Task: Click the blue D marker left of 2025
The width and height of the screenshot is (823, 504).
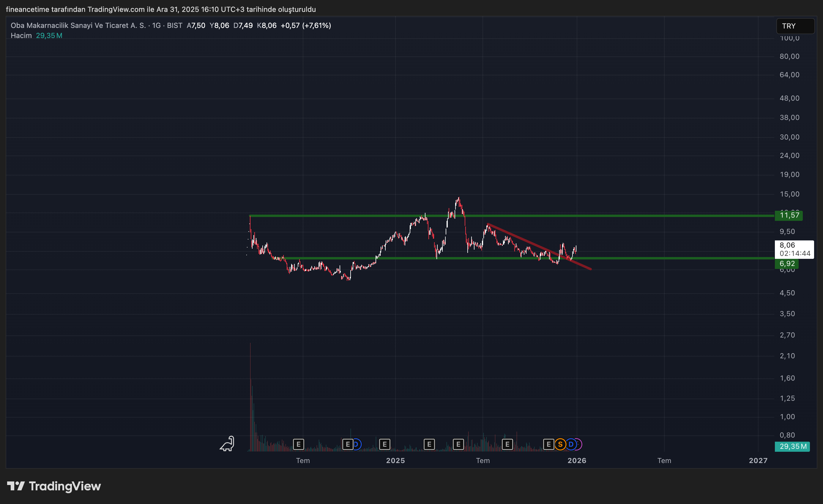Action: (x=357, y=444)
